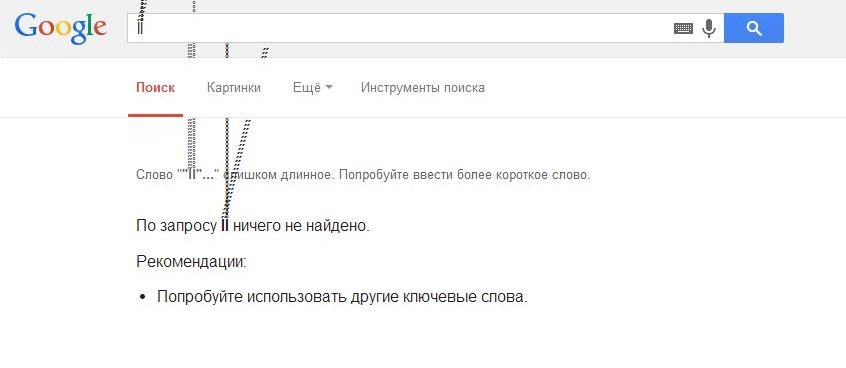Click 'Попробуйте ввести более короткое слово' text
The height and width of the screenshot is (368, 846).
point(465,175)
